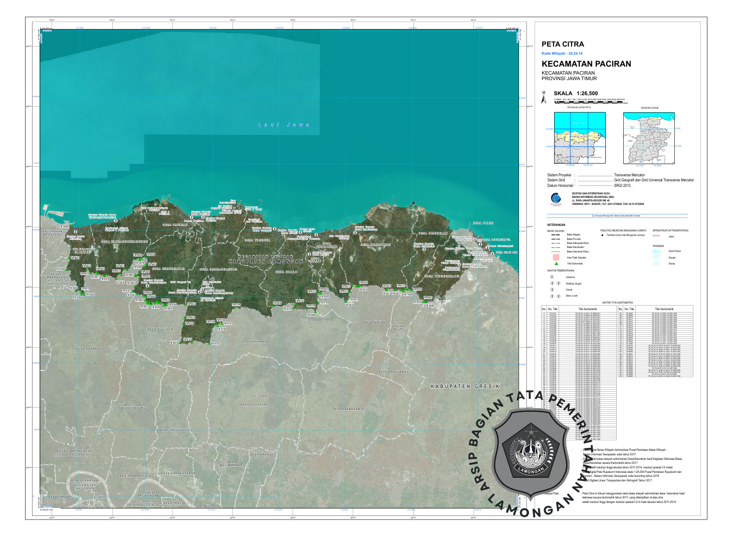756x536 pixels.
Task: Click the Garis Pantai cyan swatch
Action: click(x=657, y=251)
